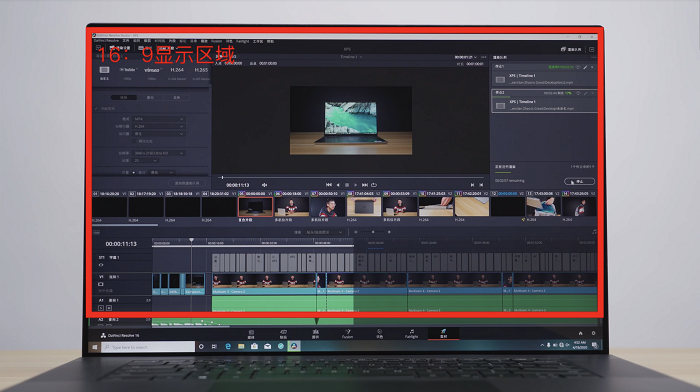Jump to first frame in viewer
700x392 pixels.
(329, 185)
